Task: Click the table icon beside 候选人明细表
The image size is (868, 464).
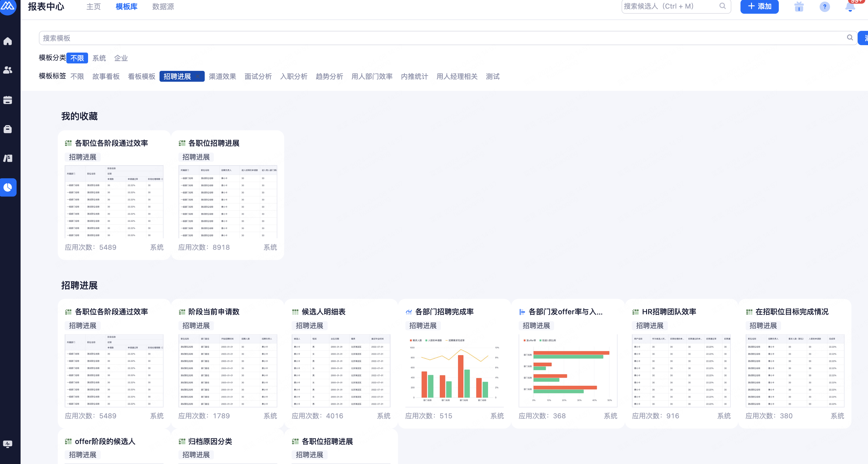Action: [x=295, y=312]
